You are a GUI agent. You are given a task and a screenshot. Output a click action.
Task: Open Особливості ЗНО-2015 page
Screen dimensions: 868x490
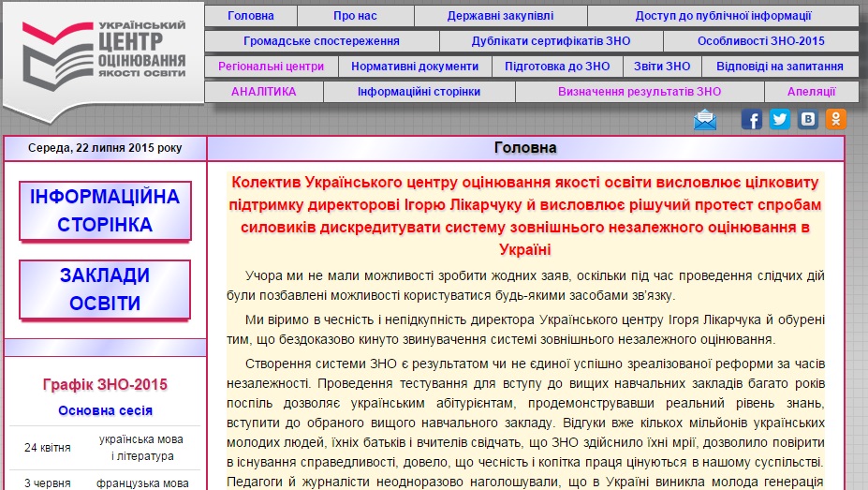point(760,41)
